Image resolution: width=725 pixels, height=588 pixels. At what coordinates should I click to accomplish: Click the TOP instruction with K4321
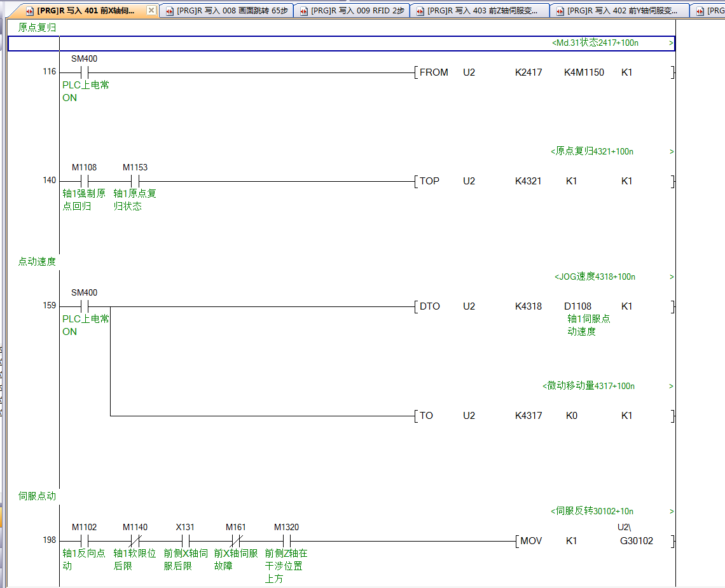pyautogui.click(x=430, y=181)
